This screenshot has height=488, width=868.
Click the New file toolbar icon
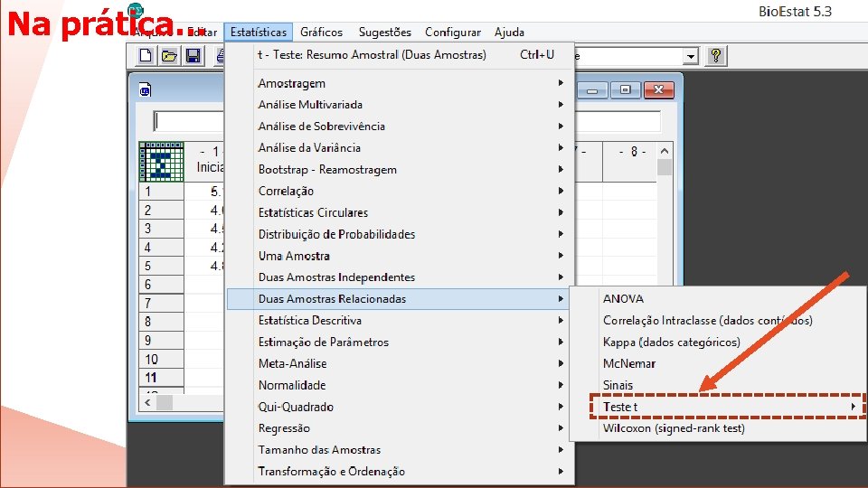pos(146,56)
